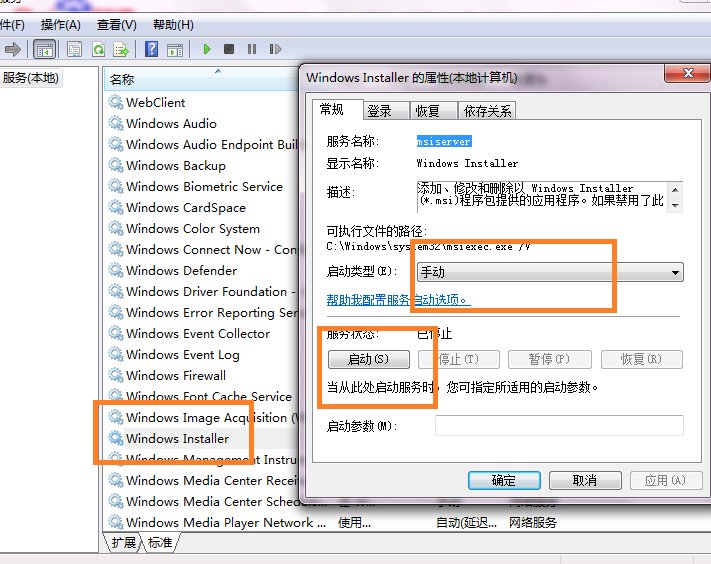Select Windows Driver Foundation row
The height and width of the screenshot is (564, 711).
pyautogui.click(x=204, y=292)
